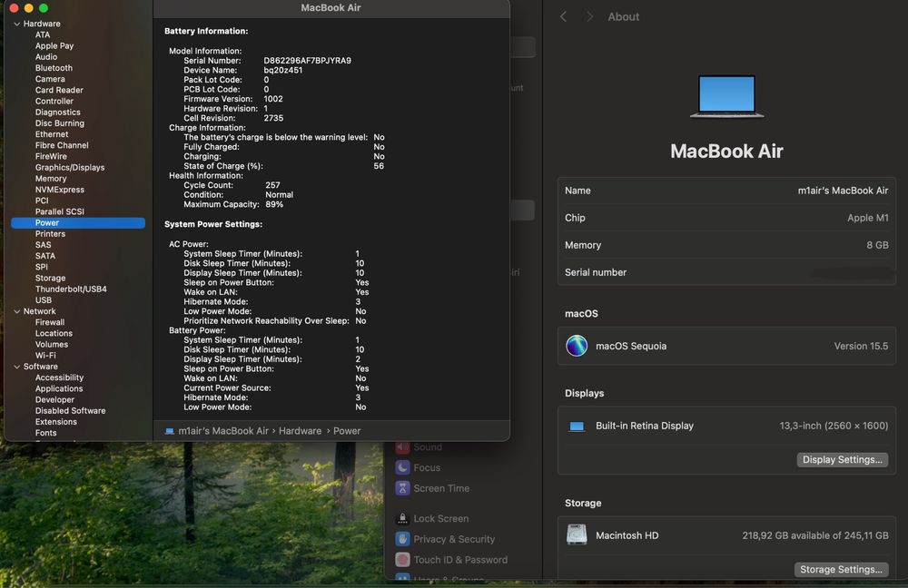908x588 pixels.
Task: Click the macOS Sequoia logo icon
Action: [577, 346]
